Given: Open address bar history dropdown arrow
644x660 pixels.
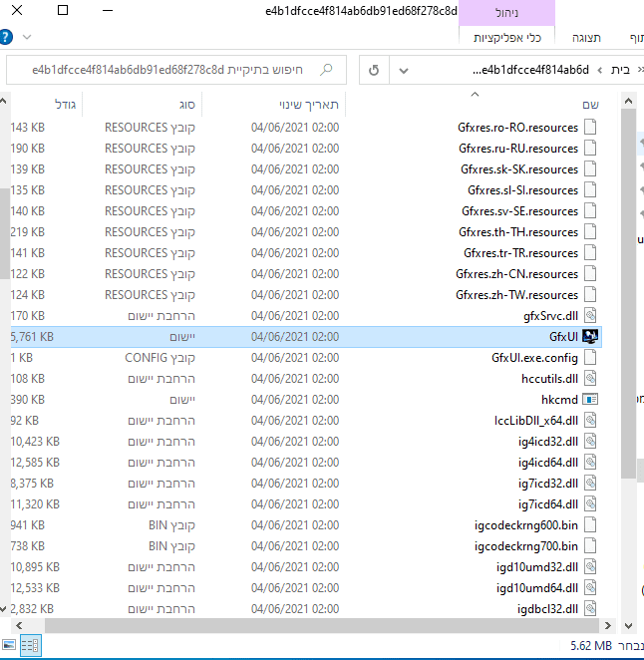Looking at the screenshot, I should [x=403, y=71].
